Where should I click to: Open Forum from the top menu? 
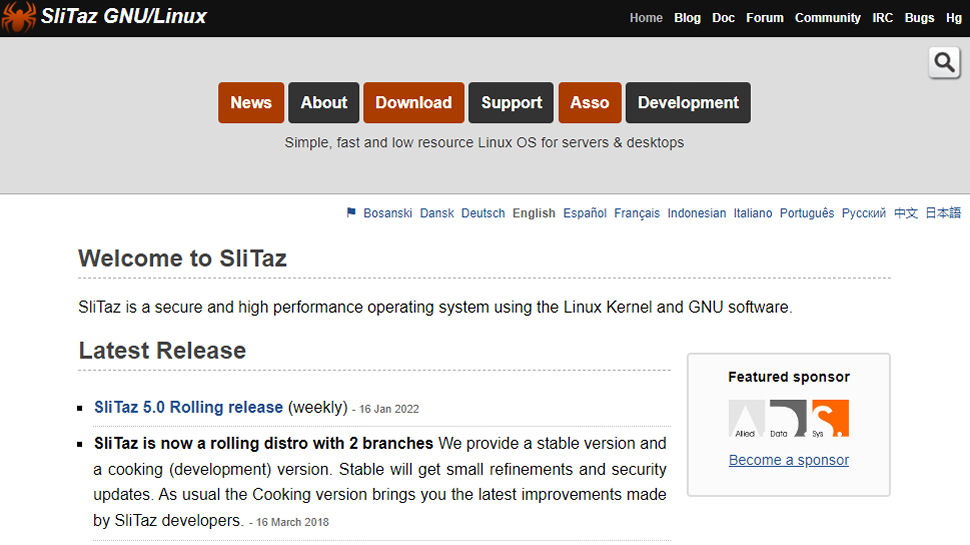pyautogui.click(x=765, y=18)
